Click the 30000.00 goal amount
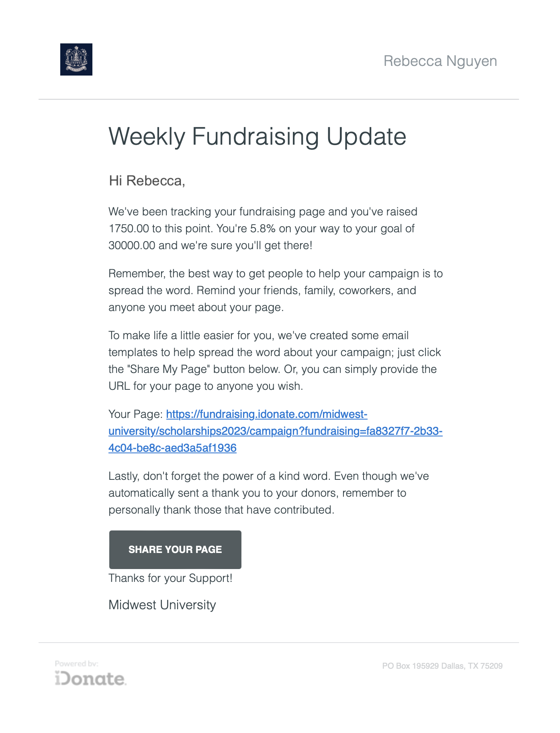 (x=132, y=245)
